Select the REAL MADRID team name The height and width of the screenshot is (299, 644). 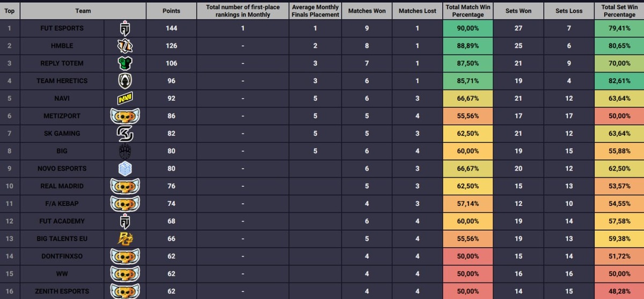point(62,186)
